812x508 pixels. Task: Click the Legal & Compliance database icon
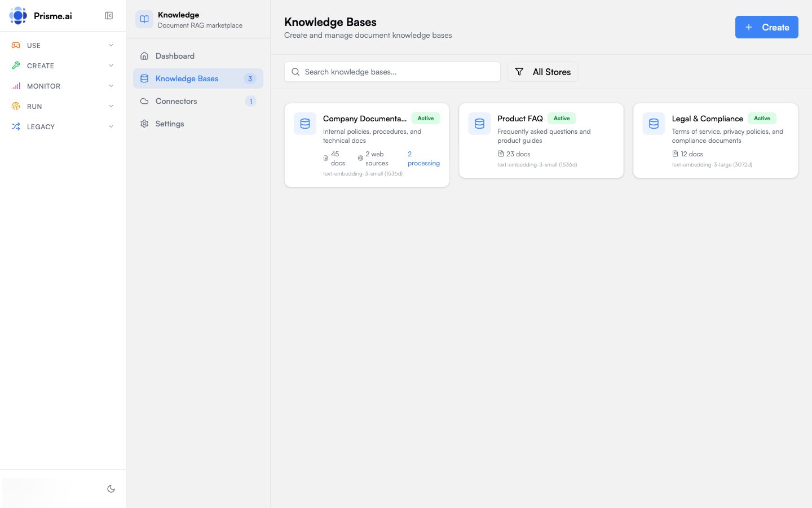(x=654, y=124)
